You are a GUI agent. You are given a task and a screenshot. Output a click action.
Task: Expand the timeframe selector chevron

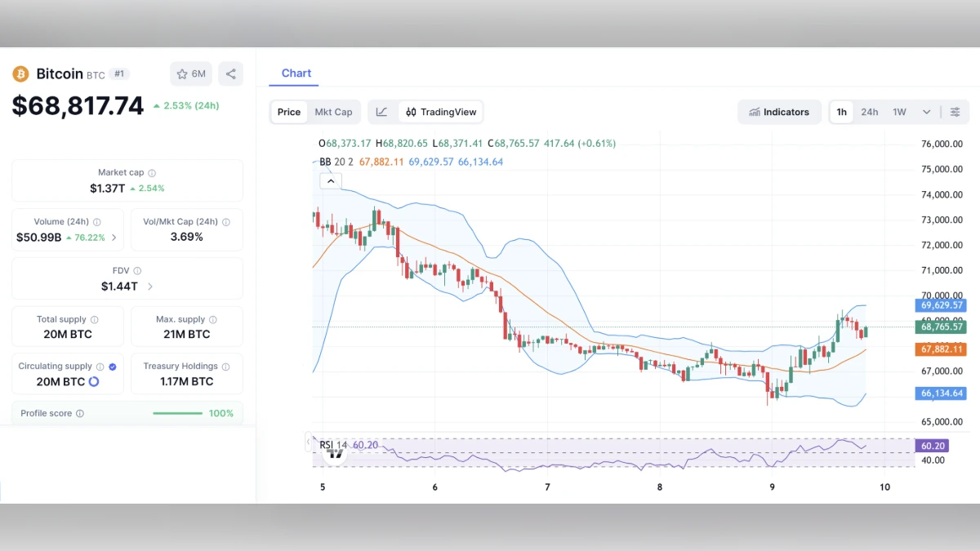[925, 112]
